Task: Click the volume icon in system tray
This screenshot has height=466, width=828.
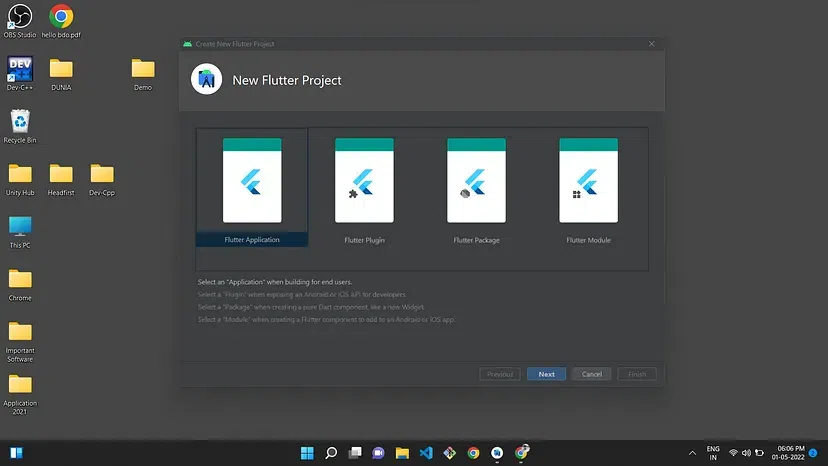Action: [746, 453]
